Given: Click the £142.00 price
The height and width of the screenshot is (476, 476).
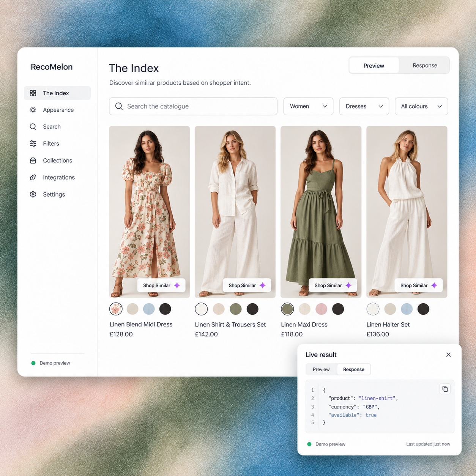Looking at the screenshot, I should click(x=206, y=334).
